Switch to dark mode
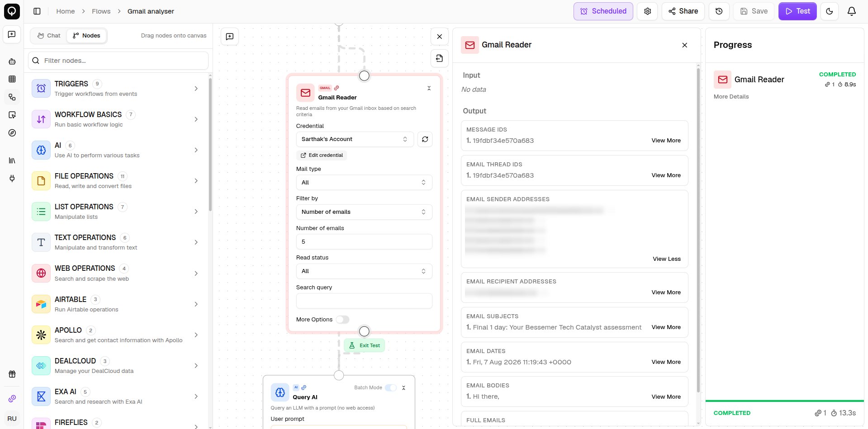868x429 pixels. (x=830, y=11)
